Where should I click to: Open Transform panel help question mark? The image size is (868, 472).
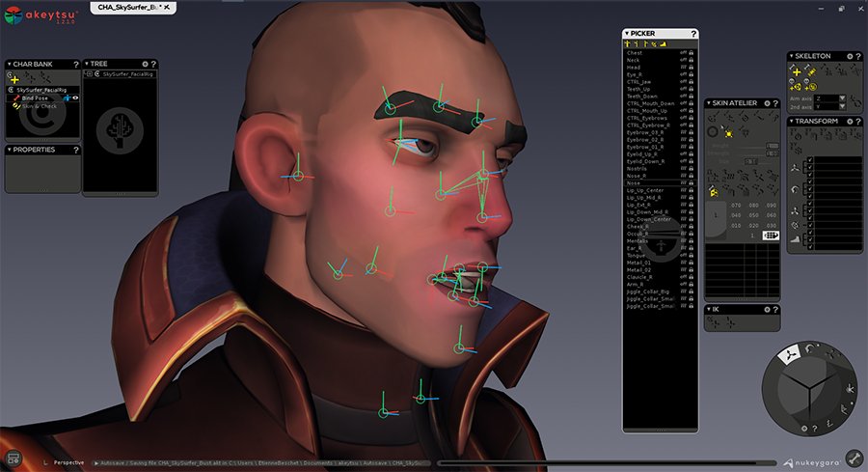point(858,122)
